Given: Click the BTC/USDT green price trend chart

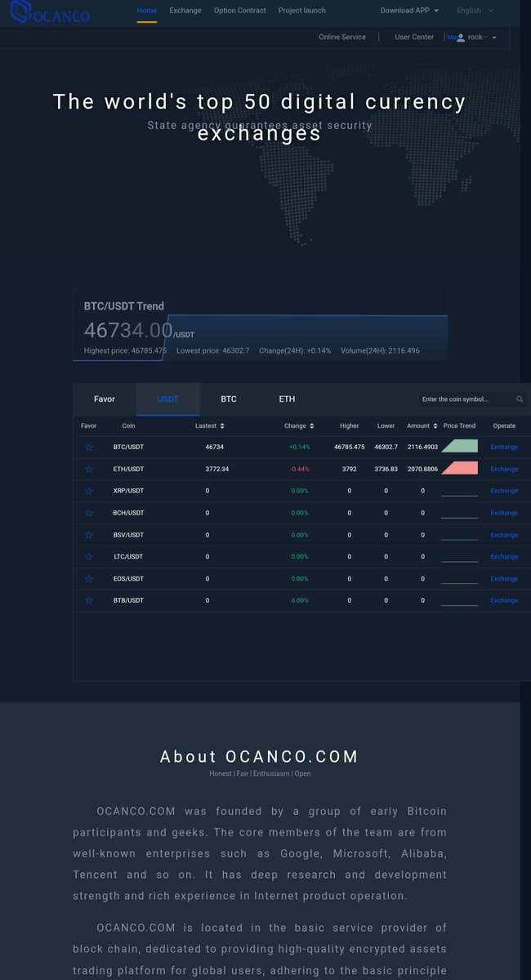Looking at the screenshot, I should click(459, 446).
